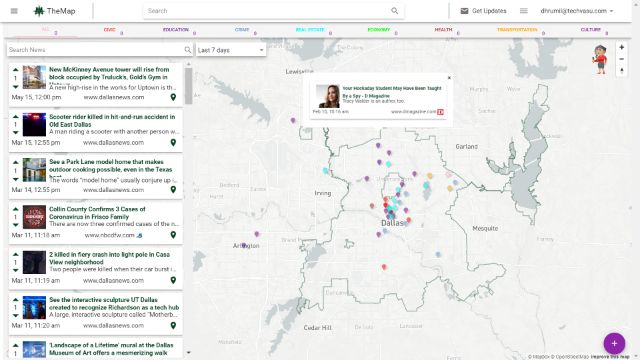Upvote the Scooter rider killed article
Screen dimensions: 640x360
coord(16,116)
